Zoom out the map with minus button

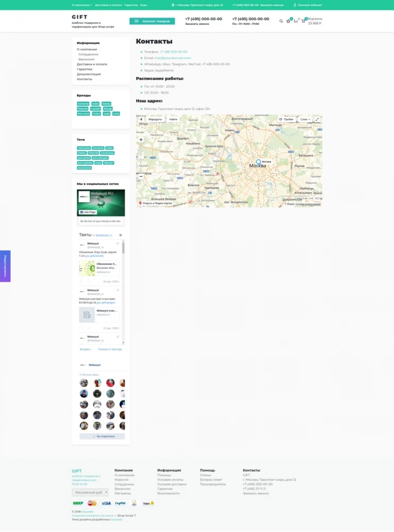pyautogui.click(x=141, y=176)
